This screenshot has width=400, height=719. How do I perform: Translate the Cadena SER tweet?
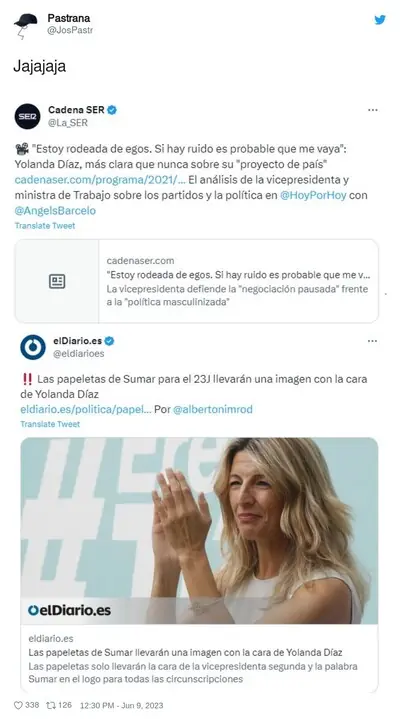click(45, 226)
